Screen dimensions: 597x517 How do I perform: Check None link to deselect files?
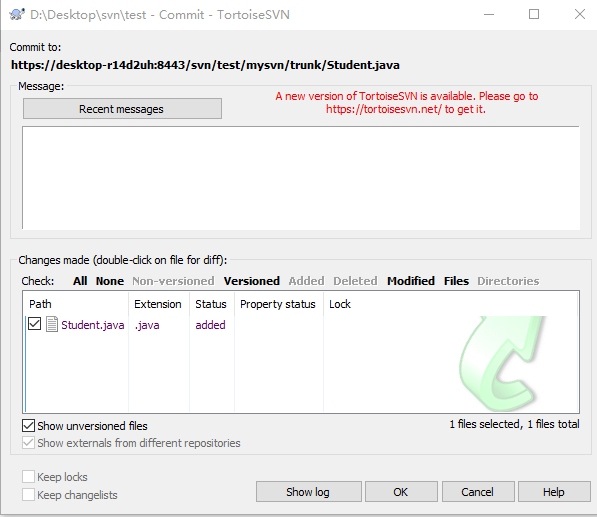pyautogui.click(x=110, y=281)
